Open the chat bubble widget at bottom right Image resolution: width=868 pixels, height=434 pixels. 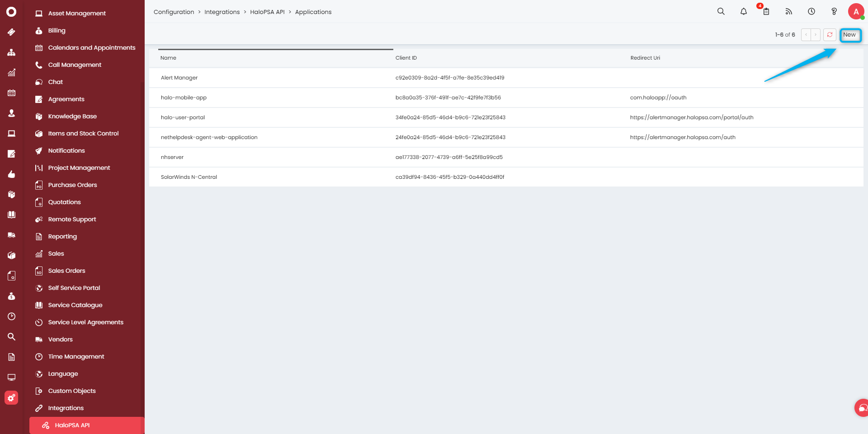862,408
